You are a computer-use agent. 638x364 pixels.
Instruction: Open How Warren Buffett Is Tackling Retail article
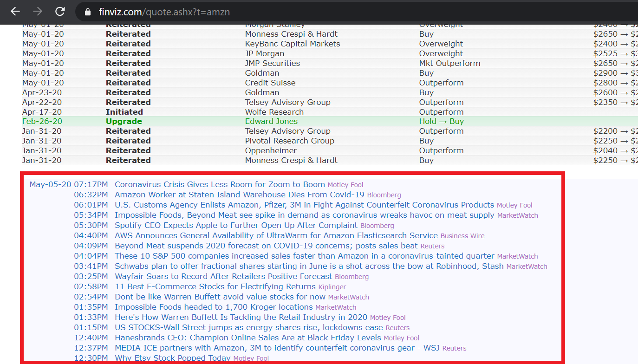[x=241, y=318]
